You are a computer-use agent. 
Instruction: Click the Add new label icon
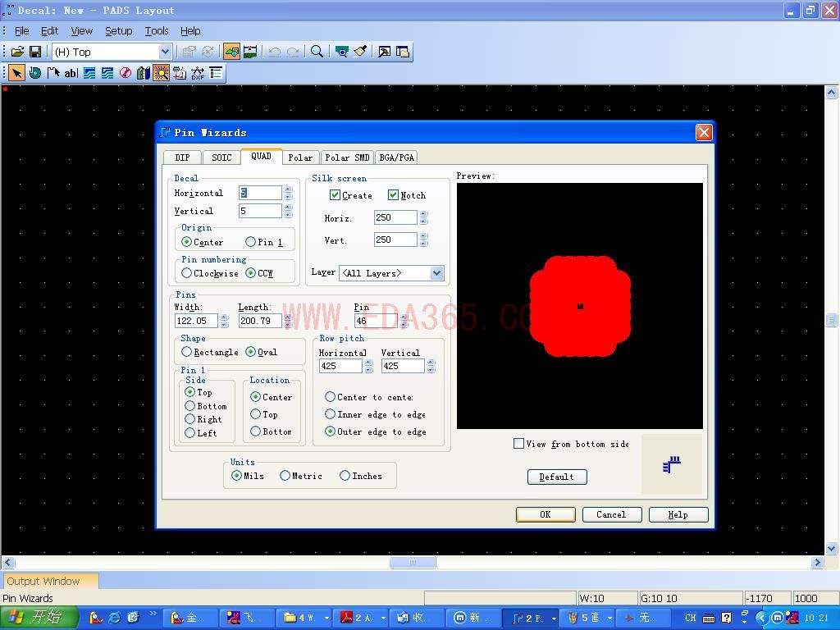click(x=180, y=73)
